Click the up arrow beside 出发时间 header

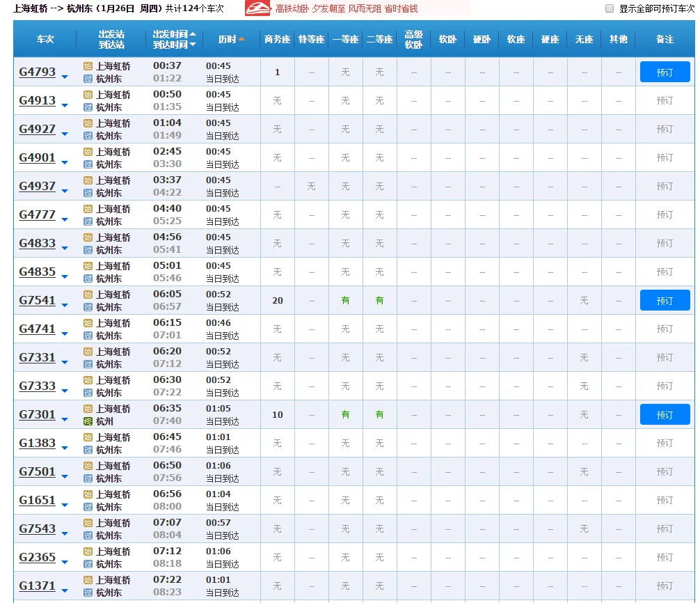193,34
